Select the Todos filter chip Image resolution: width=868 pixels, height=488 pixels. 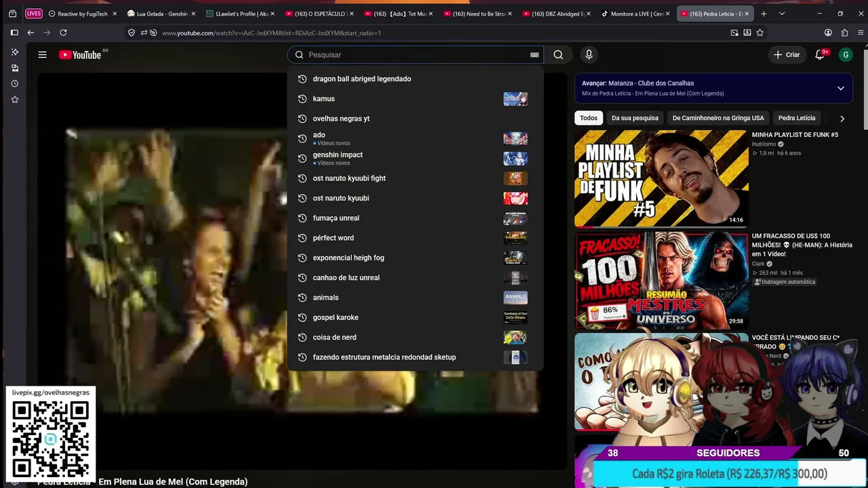click(x=589, y=118)
